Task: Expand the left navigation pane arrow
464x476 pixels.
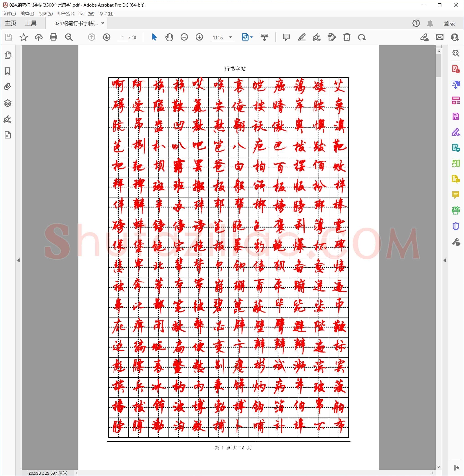Action: [18, 261]
